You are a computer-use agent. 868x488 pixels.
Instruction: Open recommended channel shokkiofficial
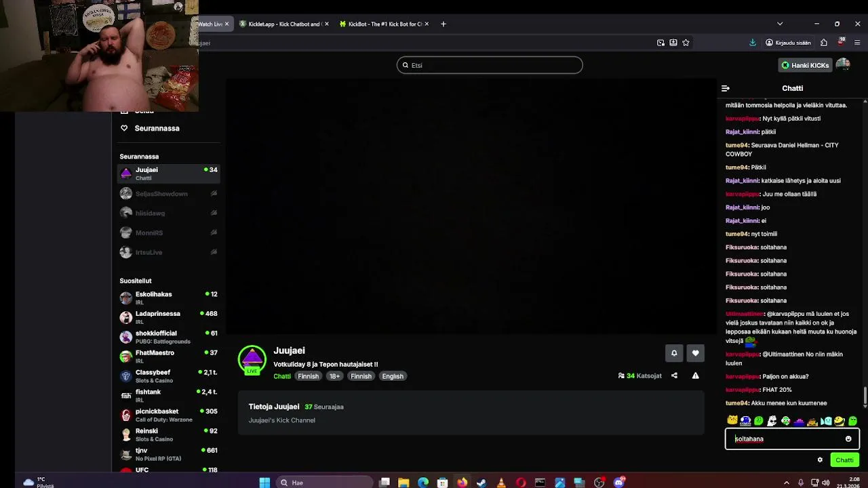(168, 337)
